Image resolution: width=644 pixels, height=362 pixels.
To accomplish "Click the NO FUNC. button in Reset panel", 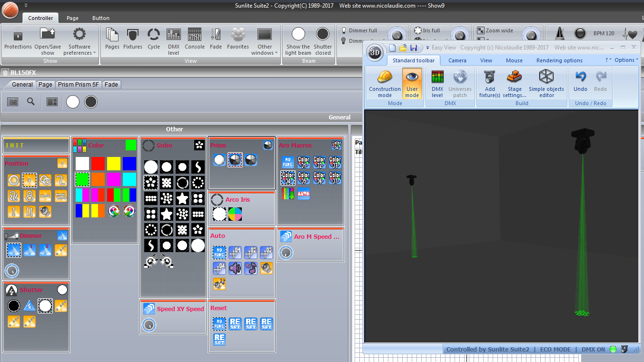I will coord(219,324).
